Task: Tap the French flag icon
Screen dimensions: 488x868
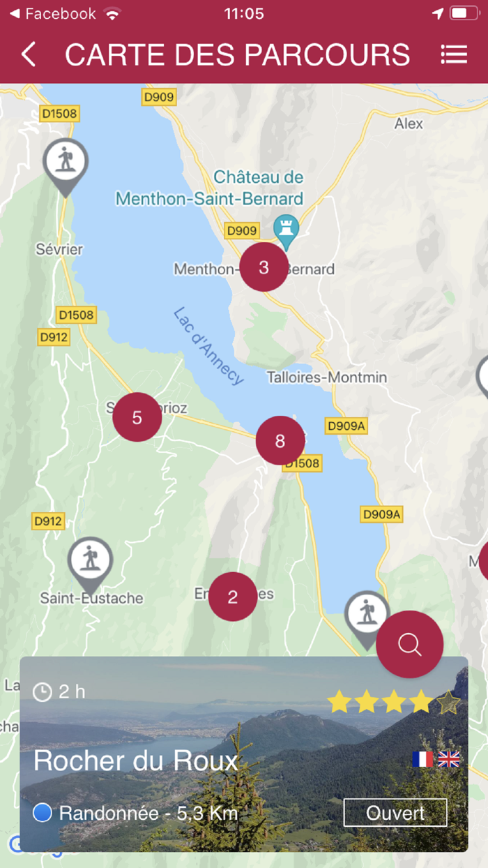Action: (422, 759)
